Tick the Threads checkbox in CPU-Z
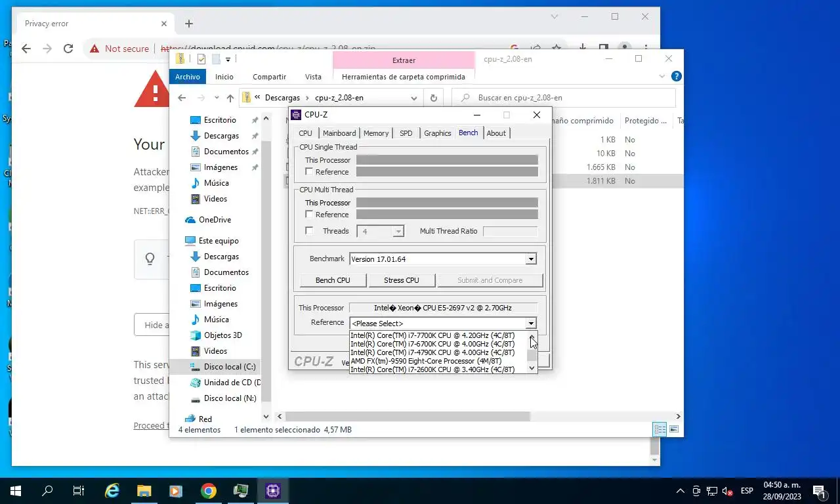 [309, 231]
